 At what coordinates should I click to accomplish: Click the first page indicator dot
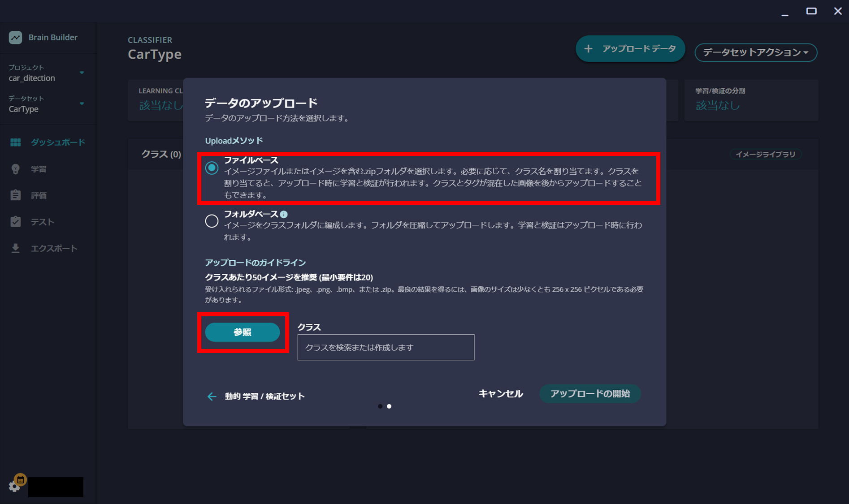[380, 406]
